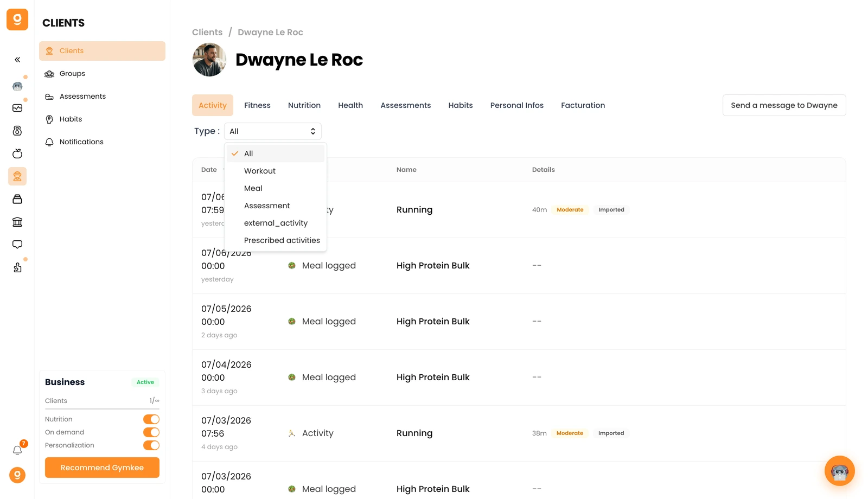
Task: Go to Assessments in sidebar menu
Action: 102,97
